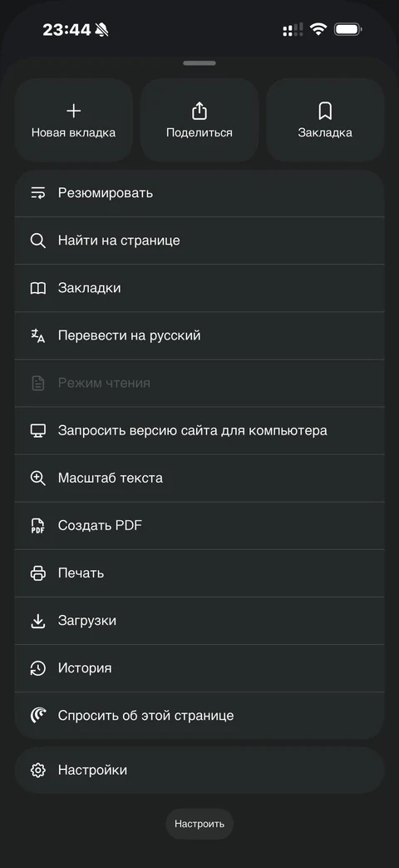Click the open book Закладки icon
Viewport: 399px width, 868px height.
tap(37, 289)
